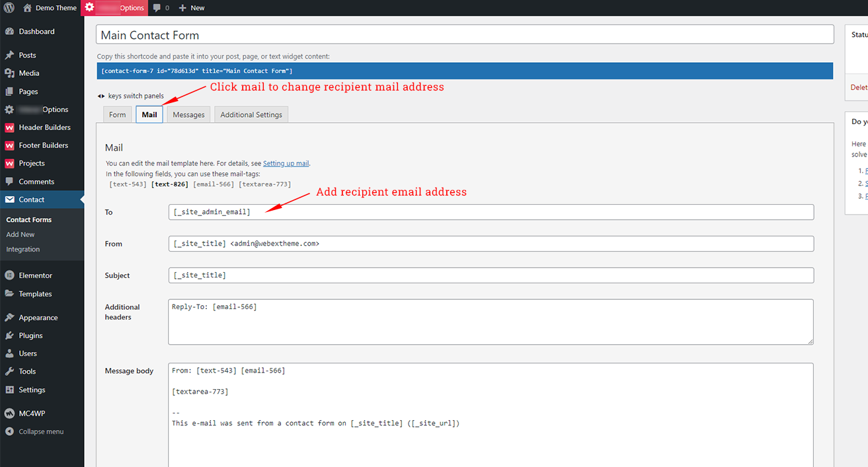Click the Delete link in the right panel

pos(857,87)
